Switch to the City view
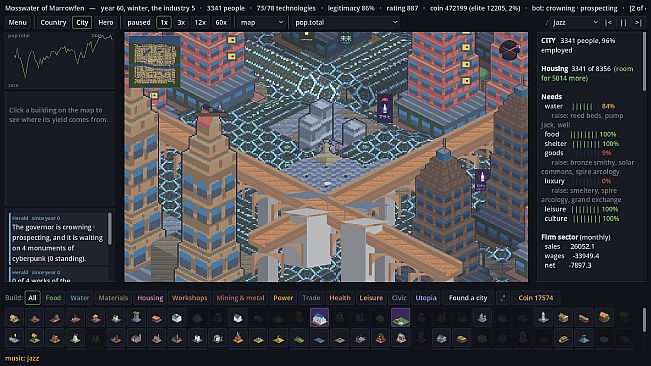 tap(82, 22)
